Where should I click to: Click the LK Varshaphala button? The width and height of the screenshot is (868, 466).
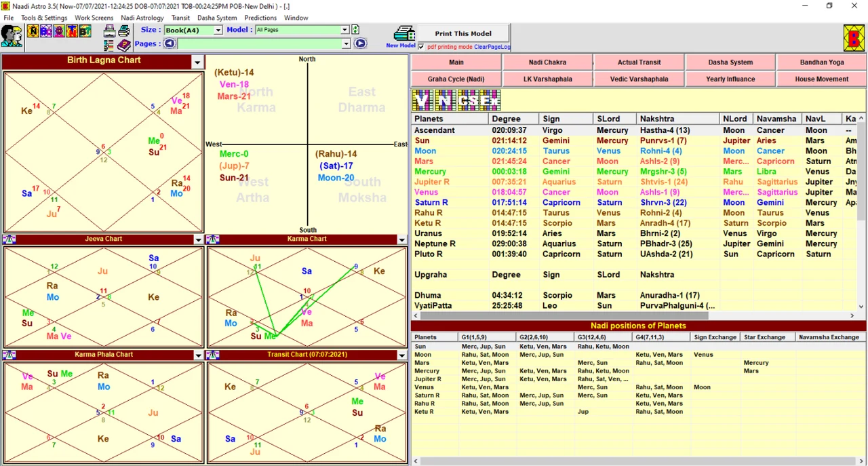tap(547, 79)
